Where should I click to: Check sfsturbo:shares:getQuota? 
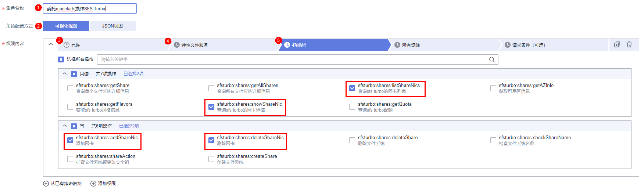pos(352,107)
